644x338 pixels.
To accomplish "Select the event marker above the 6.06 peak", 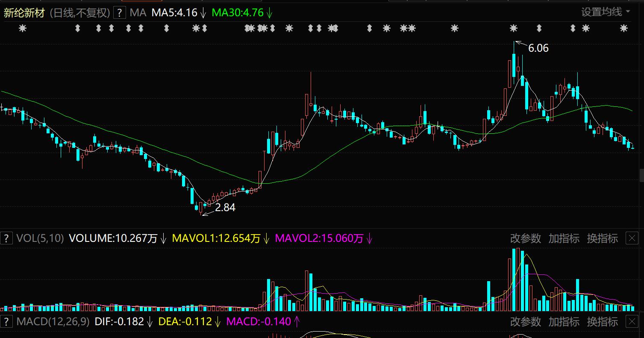I will 514,28.
